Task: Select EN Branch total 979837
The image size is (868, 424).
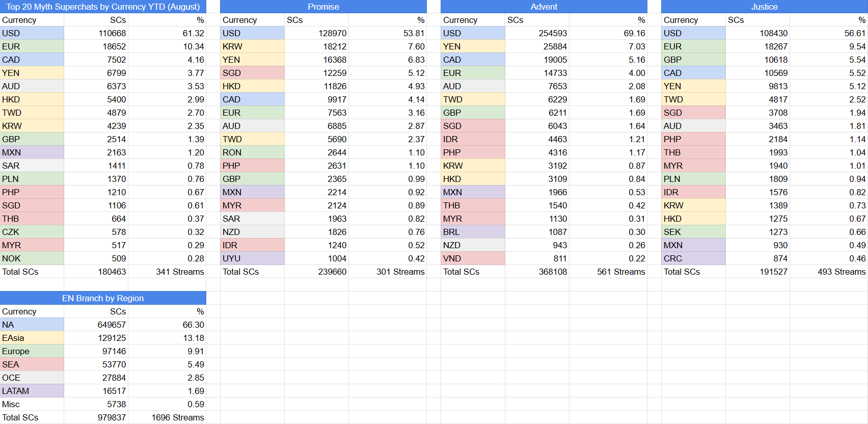Action: (96, 417)
